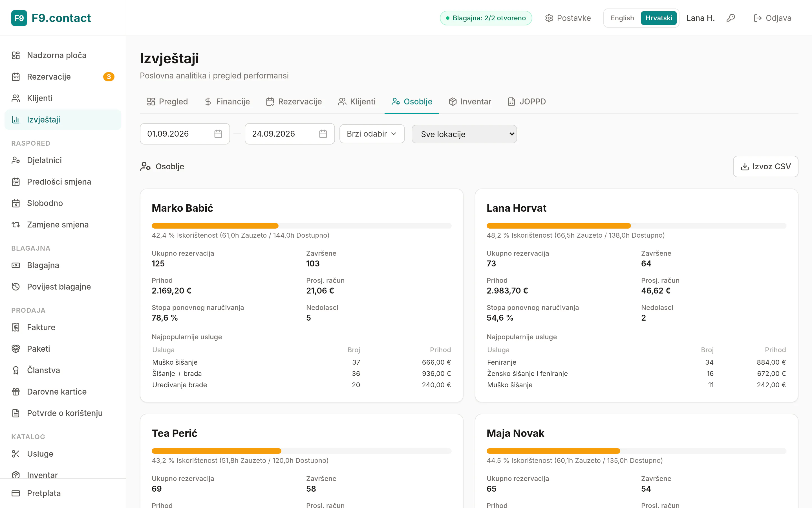Open the Sve lokacije location dropdown
Viewport: 812px width, 508px height.
click(464, 134)
